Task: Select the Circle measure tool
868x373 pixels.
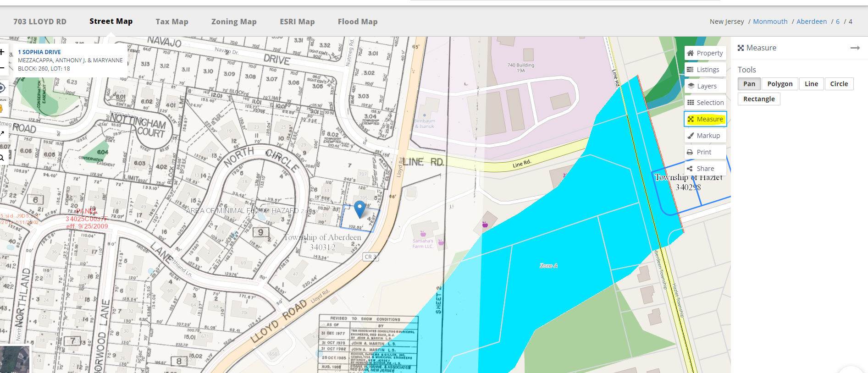Action: point(839,84)
